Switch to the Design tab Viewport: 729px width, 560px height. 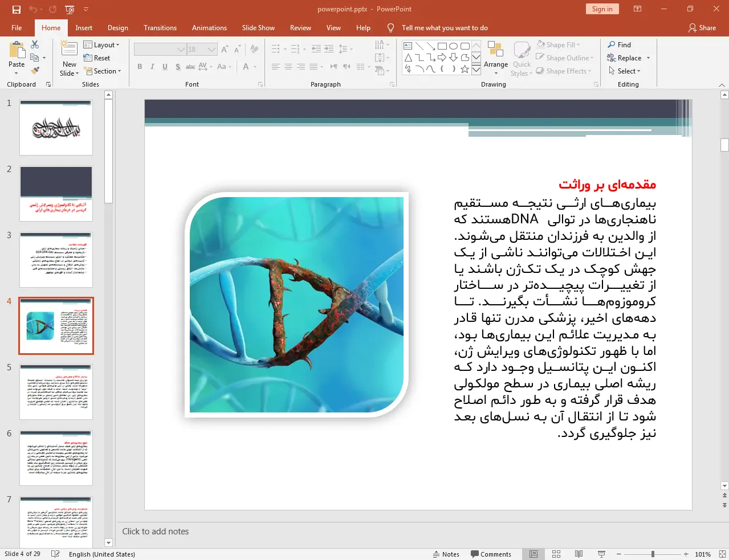tap(118, 28)
